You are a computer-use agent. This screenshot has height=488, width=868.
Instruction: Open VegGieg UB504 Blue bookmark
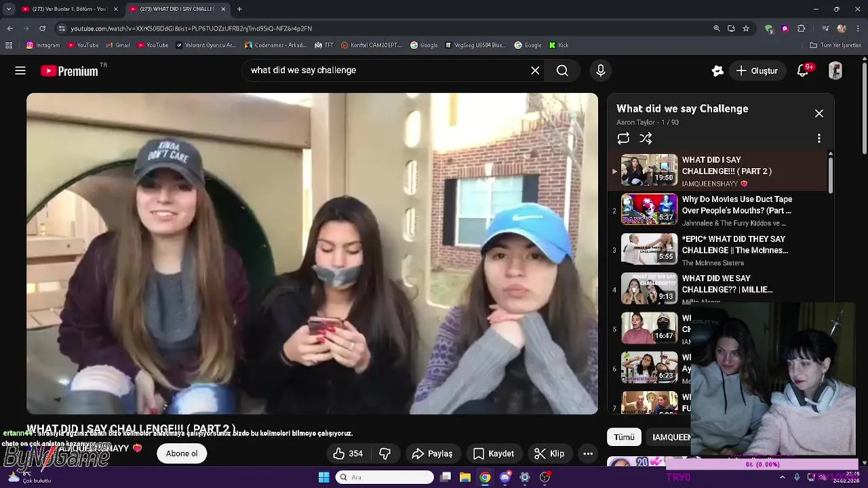point(475,45)
